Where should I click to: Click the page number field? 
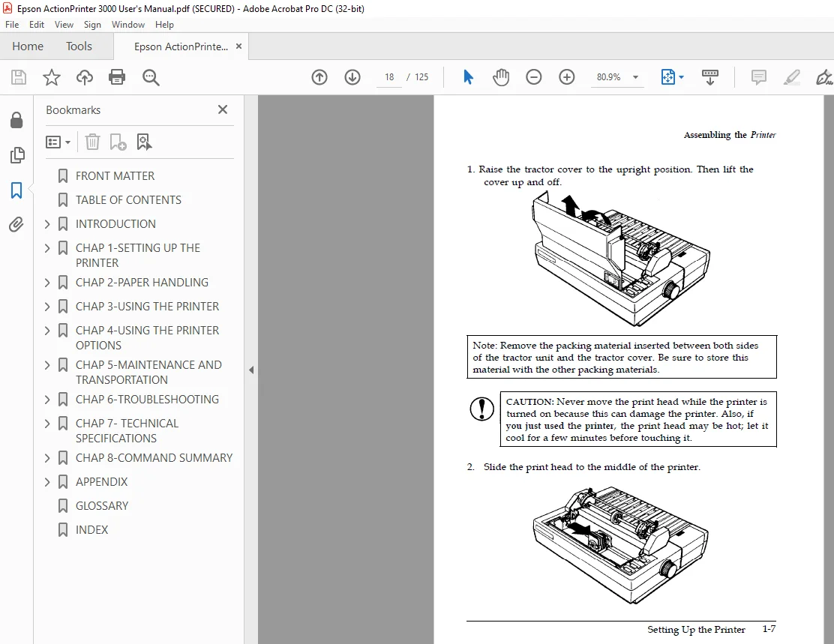click(389, 77)
